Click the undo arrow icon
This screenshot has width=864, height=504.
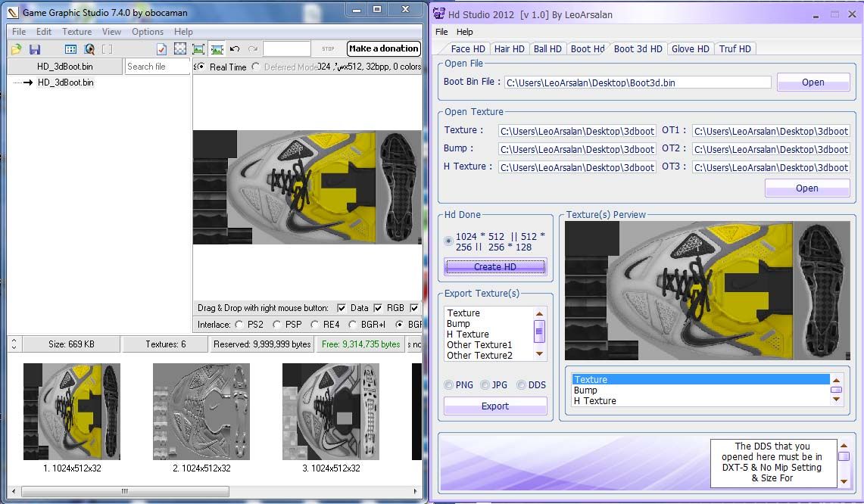(235, 49)
